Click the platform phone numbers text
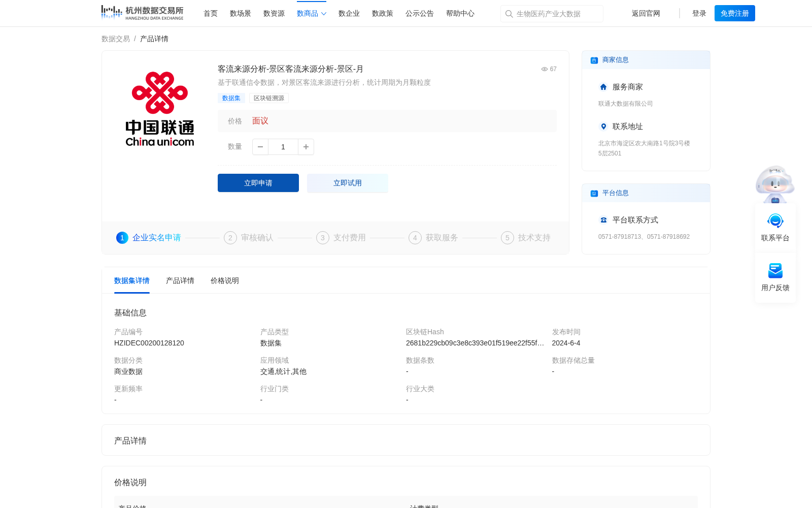Viewport: 812px width, 508px height. [644, 237]
